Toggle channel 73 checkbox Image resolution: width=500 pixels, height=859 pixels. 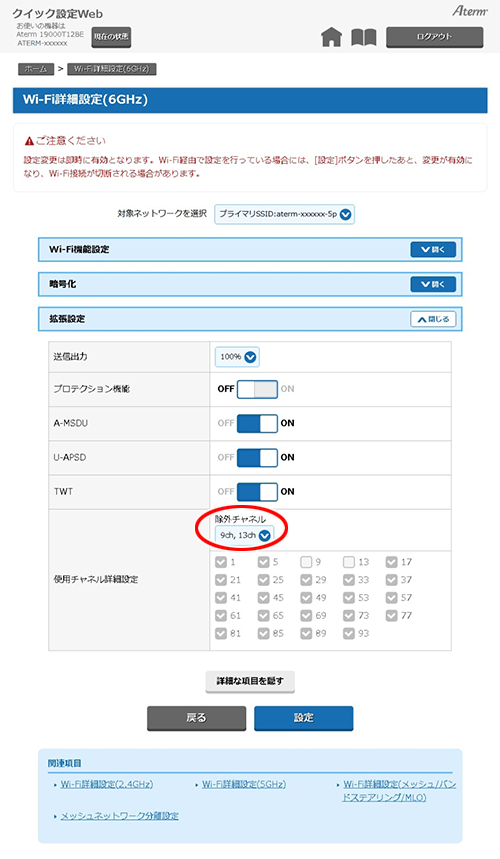pyautogui.click(x=349, y=616)
